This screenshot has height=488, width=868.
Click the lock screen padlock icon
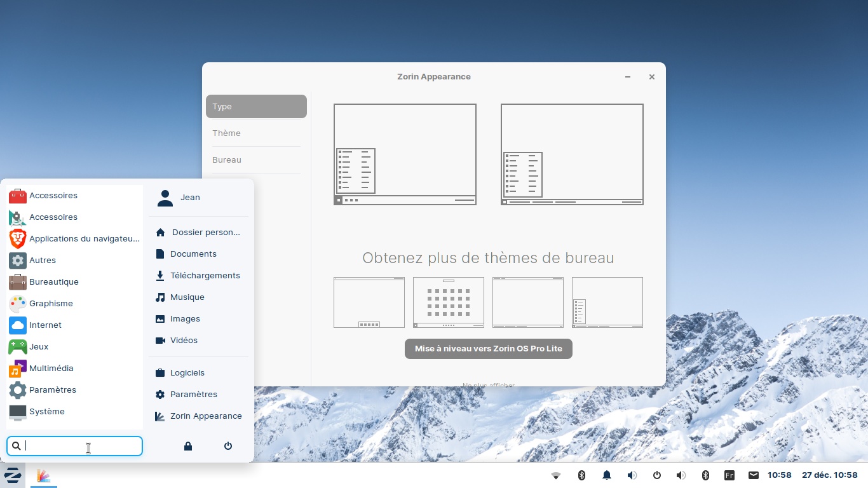pyautogui.click(x=188, y=446)
